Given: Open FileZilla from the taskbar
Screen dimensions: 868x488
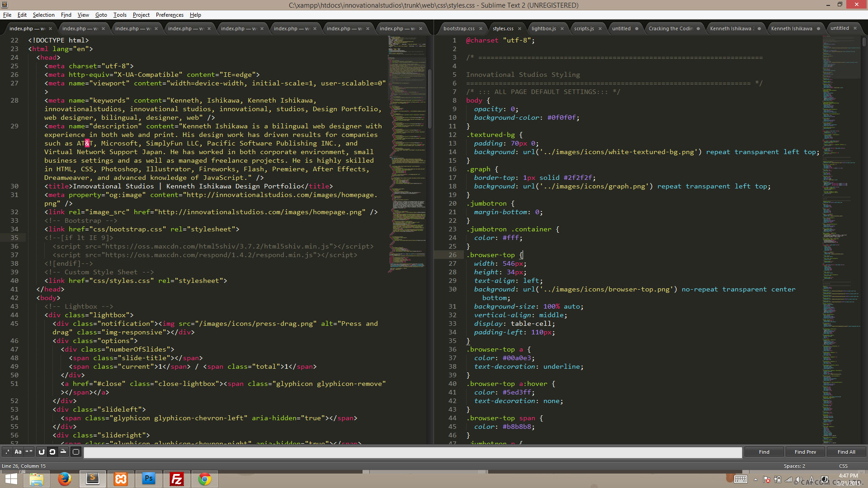Looking at the screenshot, I should tap(177, 479).
